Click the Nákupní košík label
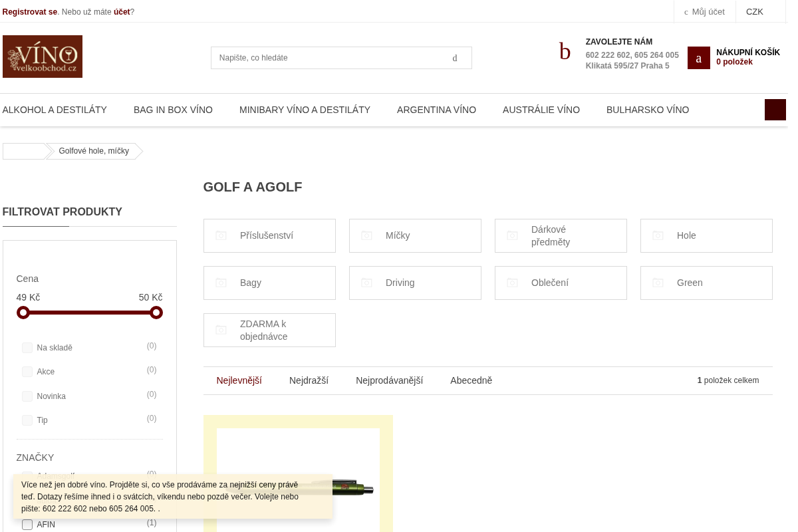 point(748,53)
